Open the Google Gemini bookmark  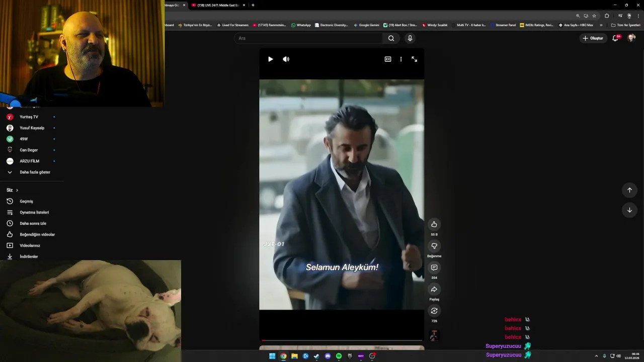coord(366,25)
